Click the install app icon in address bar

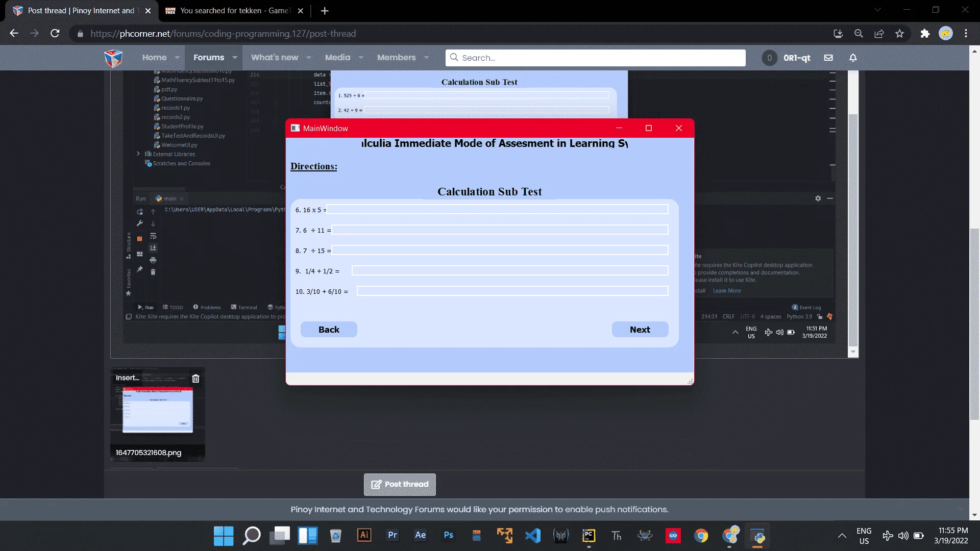point(838,34)
